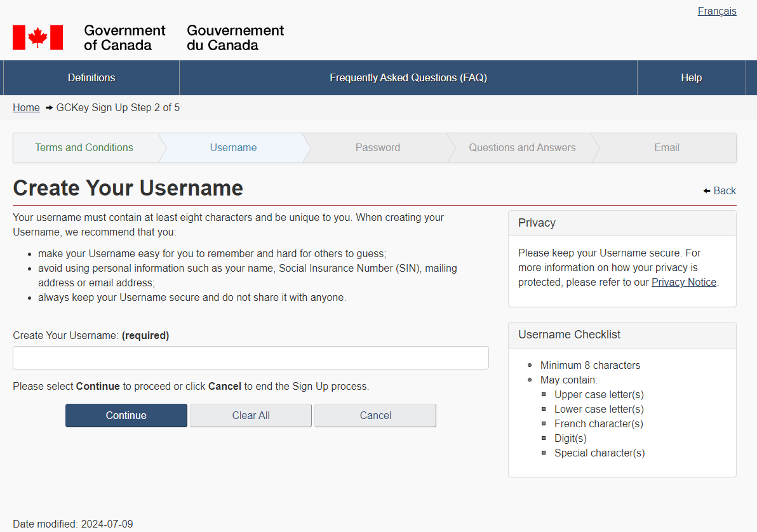
Task: Select the Email step tab
Action: [666, 147]
